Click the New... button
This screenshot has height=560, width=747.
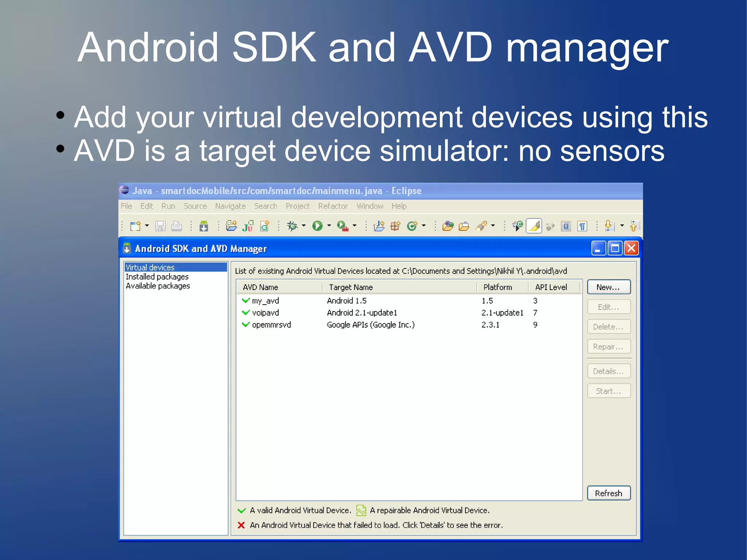click(609, 287)
